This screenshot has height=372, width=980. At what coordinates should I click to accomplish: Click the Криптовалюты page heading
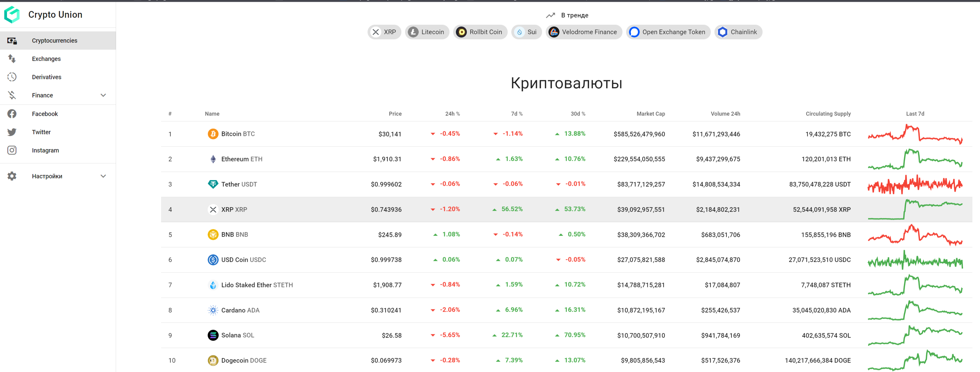click(566, 83)
